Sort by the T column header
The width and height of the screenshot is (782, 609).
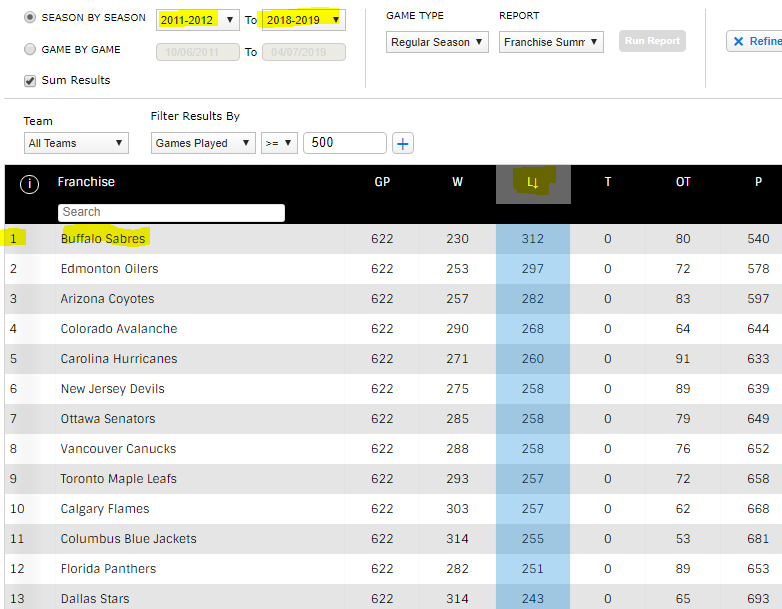[x=607, y=182]
